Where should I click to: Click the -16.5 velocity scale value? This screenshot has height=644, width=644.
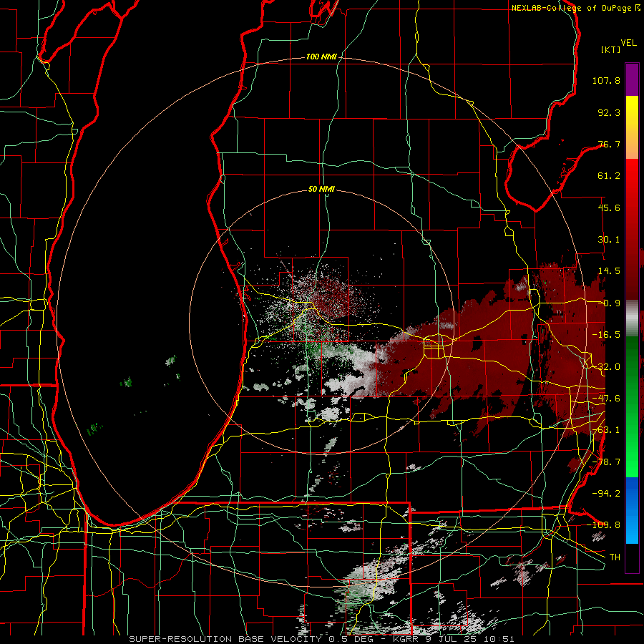point(606,335)
